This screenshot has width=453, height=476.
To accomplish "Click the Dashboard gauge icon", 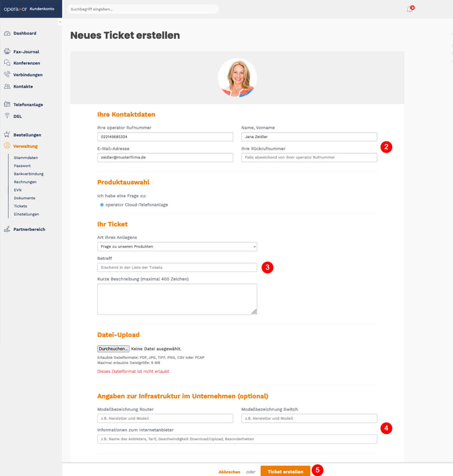I will click(x=7, y=33).
